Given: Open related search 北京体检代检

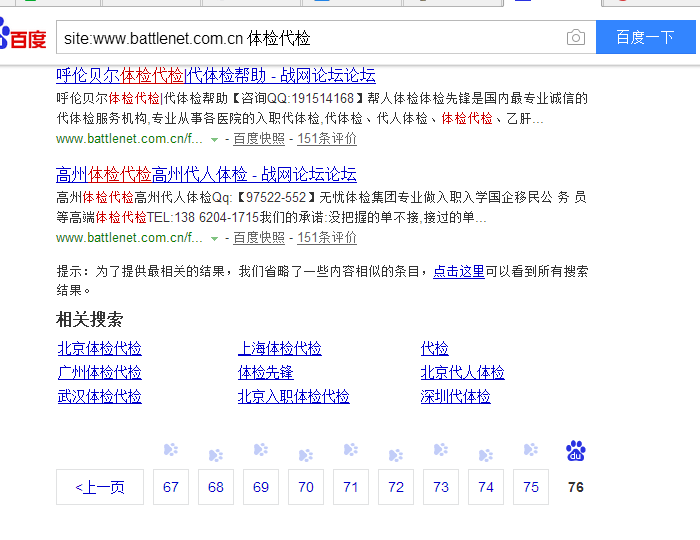Looking at the screenshot, I should [x=100, y=348].
